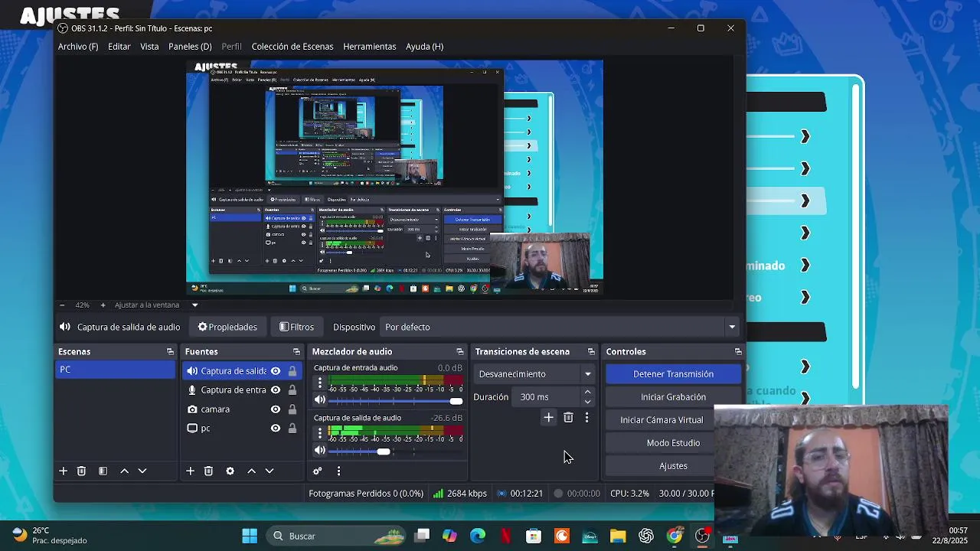Toggle lock on Captura de salida source

click(292, 371)
